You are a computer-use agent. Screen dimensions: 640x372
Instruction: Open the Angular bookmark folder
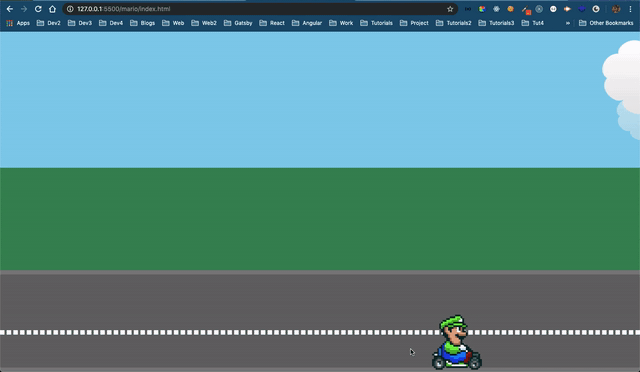(x=307, y=23)
